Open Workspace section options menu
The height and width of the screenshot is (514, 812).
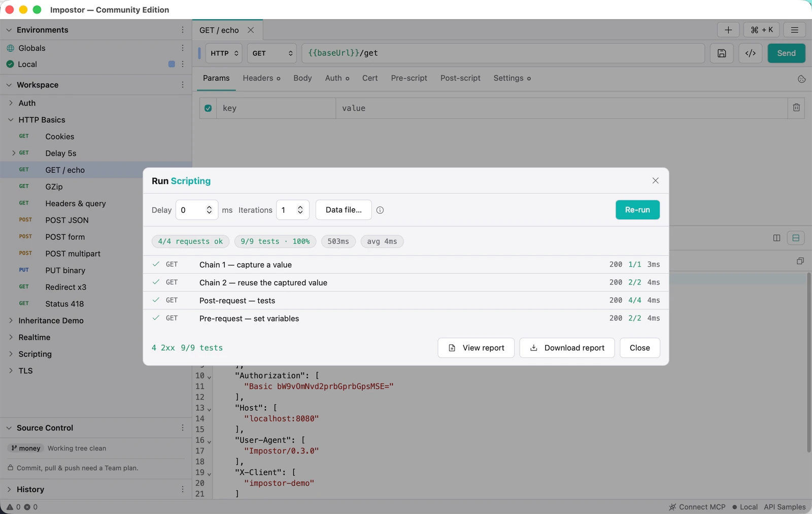[183, 85]
